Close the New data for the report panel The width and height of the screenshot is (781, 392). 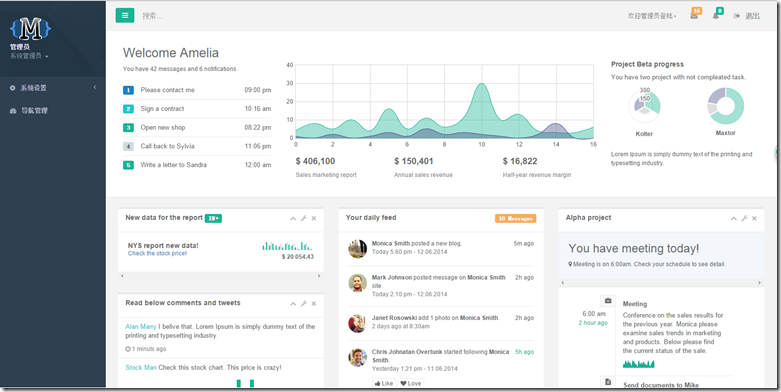coord(314,218)
